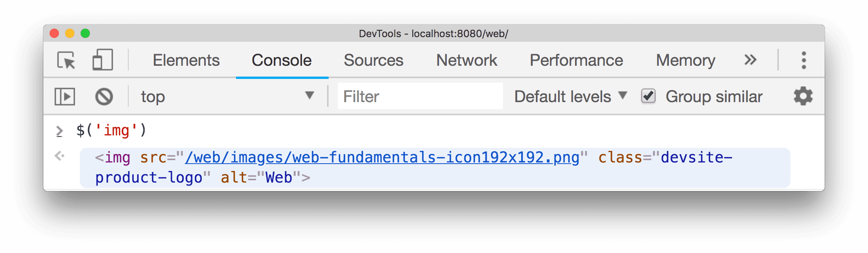This screenshot has height=253, width=868.
Task: Click the more tabs chevron icon
Action: [750, 60]
